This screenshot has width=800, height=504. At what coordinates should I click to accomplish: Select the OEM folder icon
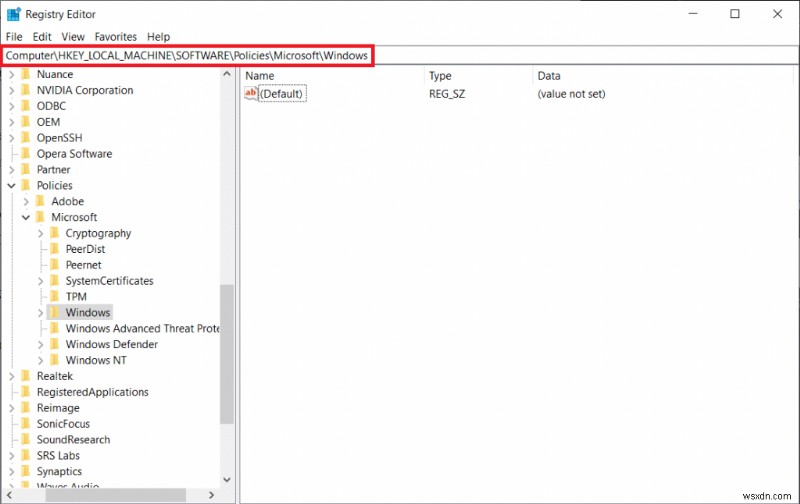click(26, 122)
